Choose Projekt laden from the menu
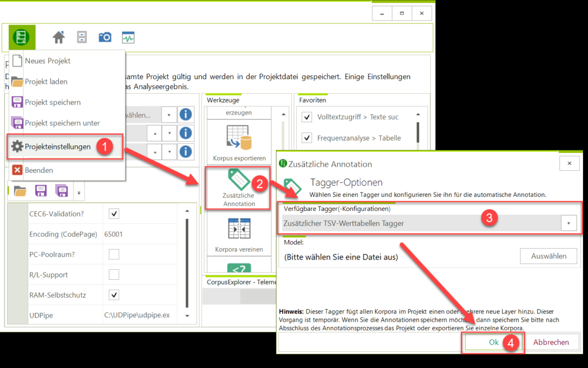This screenshot has height=368, width=588. point(46,82)
